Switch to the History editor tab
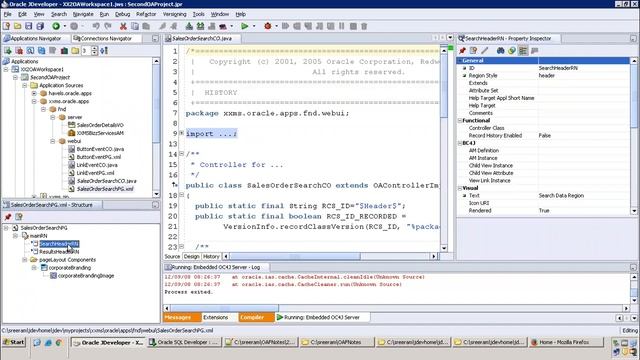Viewport: 640px width, 360px height. tap(211, 256)
